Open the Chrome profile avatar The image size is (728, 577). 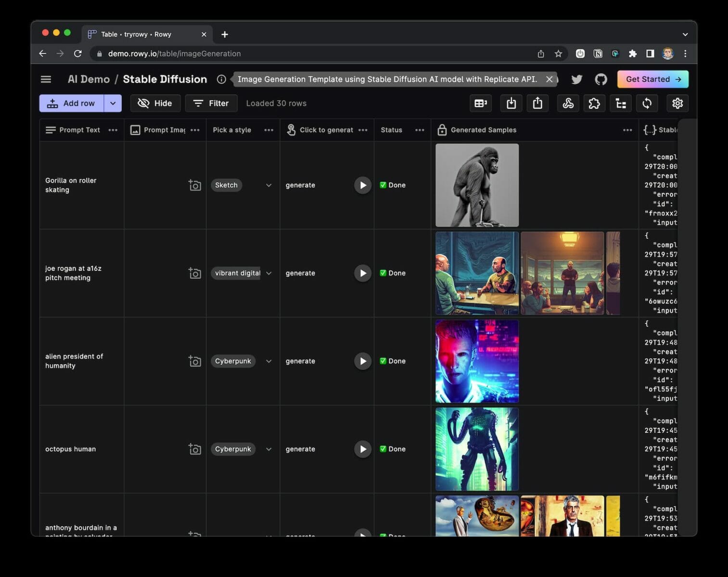click(x=668, y=54)
